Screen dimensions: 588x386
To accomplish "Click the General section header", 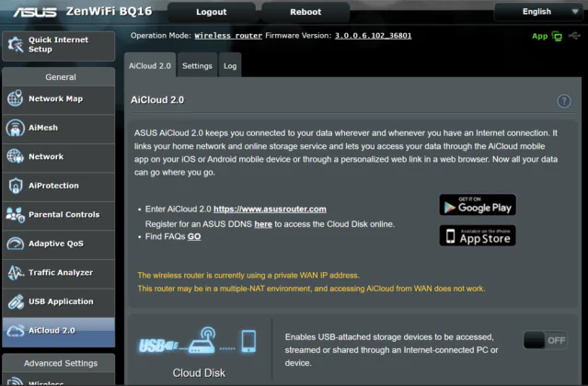I will pos(59,77).
